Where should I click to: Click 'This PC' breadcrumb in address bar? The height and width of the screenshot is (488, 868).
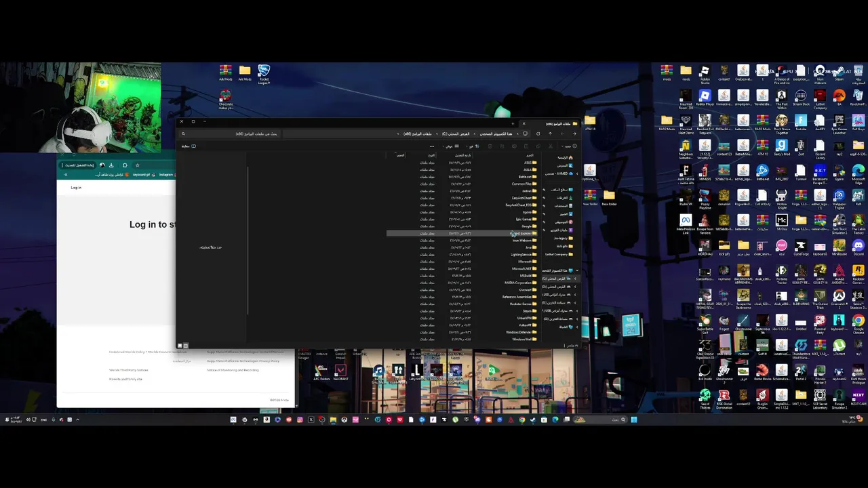[x=496, y=134]
